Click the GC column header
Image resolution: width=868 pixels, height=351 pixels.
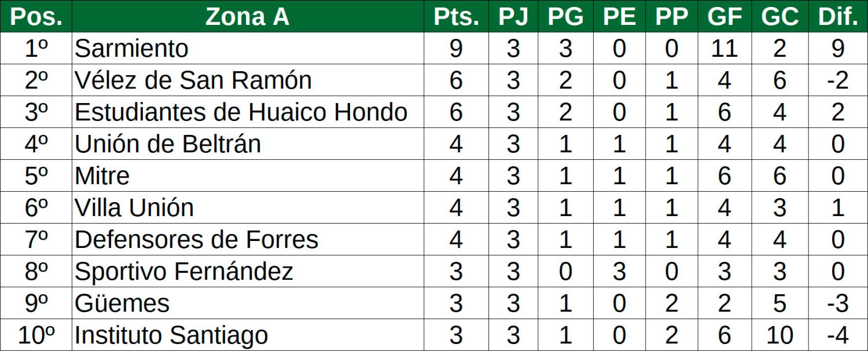point(779,17)
